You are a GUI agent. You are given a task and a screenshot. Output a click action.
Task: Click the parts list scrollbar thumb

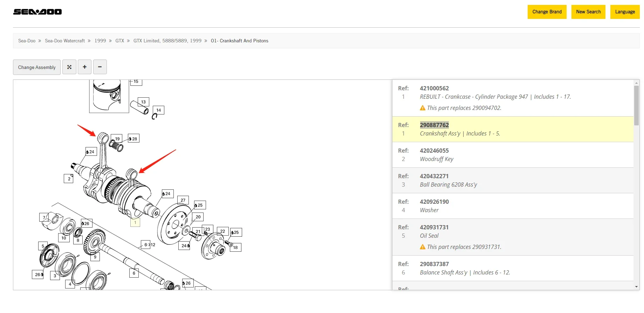tap(637, 105)
